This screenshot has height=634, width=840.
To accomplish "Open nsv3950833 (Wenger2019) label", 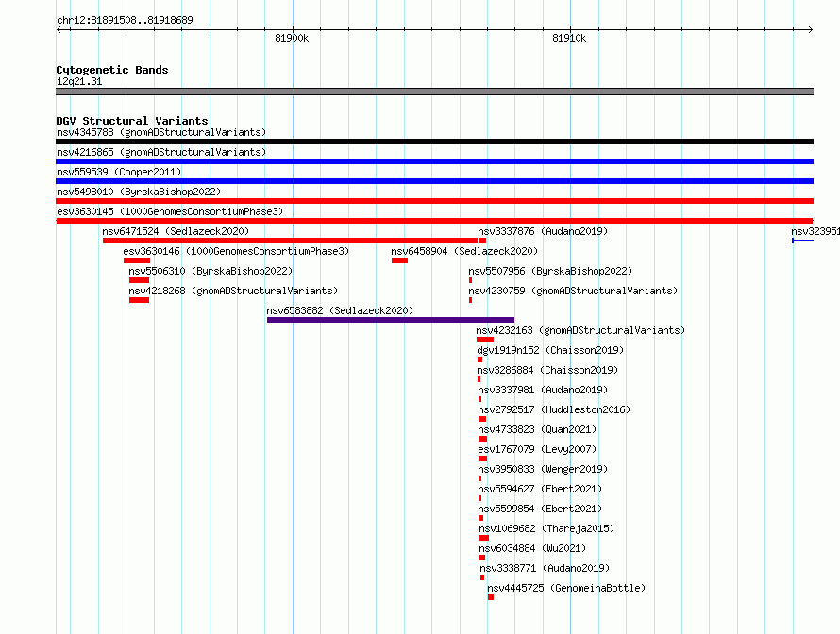I will pos(543,469).
